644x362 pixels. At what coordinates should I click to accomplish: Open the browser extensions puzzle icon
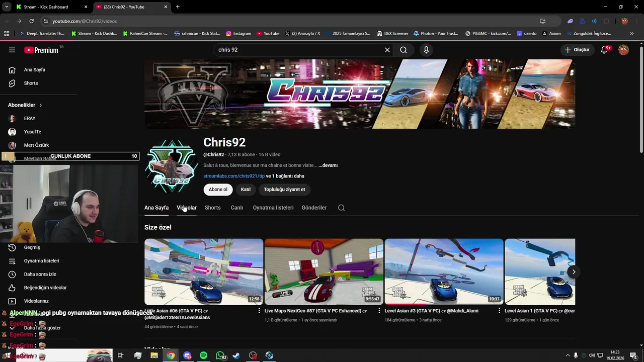(607, 21)
